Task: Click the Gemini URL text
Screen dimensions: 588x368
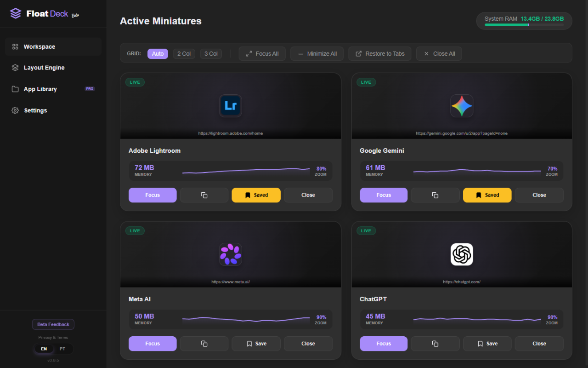Action: point(462,133)
